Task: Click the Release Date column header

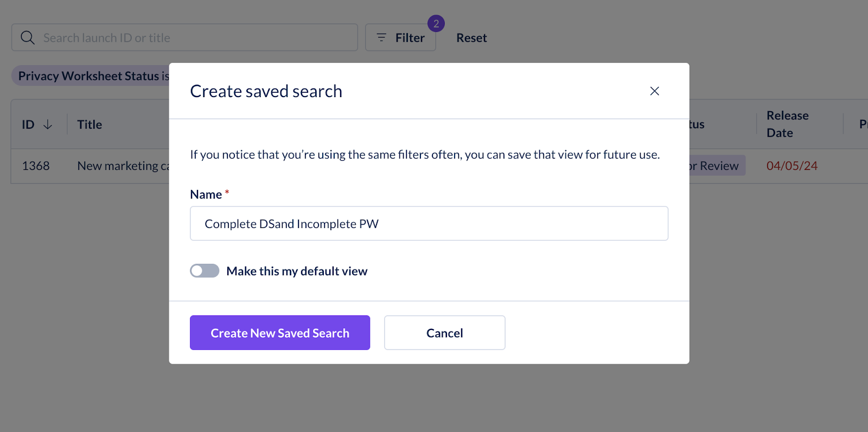Action: coord(788,124)
